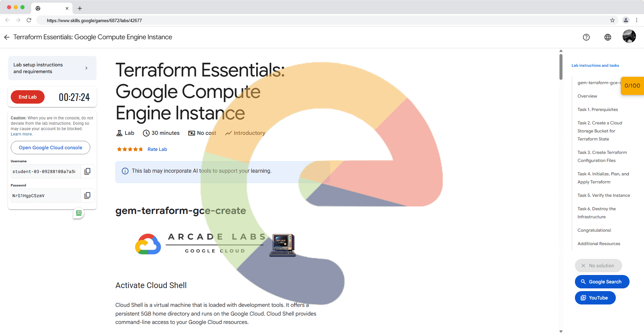Jump to Task 5. Verify the Instance

(x=603, y=196)
